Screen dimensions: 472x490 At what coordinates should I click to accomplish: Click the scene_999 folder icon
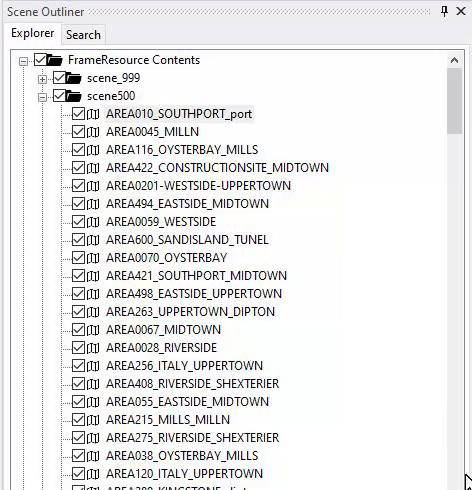pyautogui.click(x=74, y=78)
